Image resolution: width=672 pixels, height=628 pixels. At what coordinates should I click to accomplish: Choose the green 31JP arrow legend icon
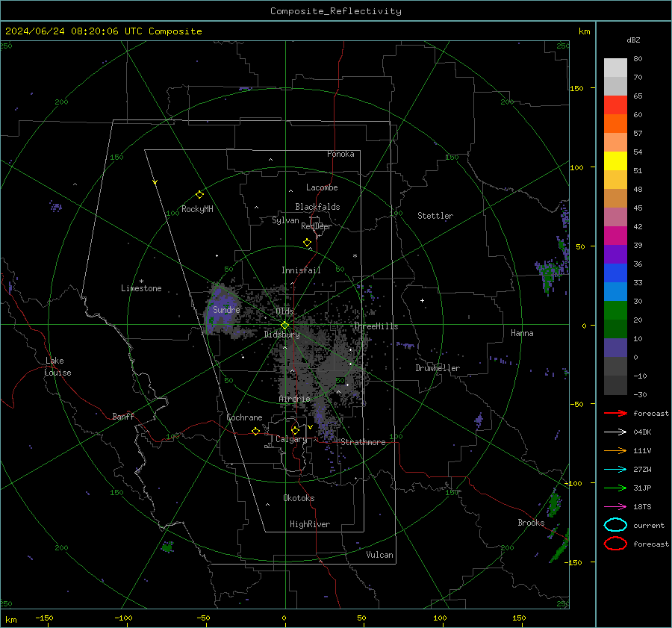pos(615,488)
